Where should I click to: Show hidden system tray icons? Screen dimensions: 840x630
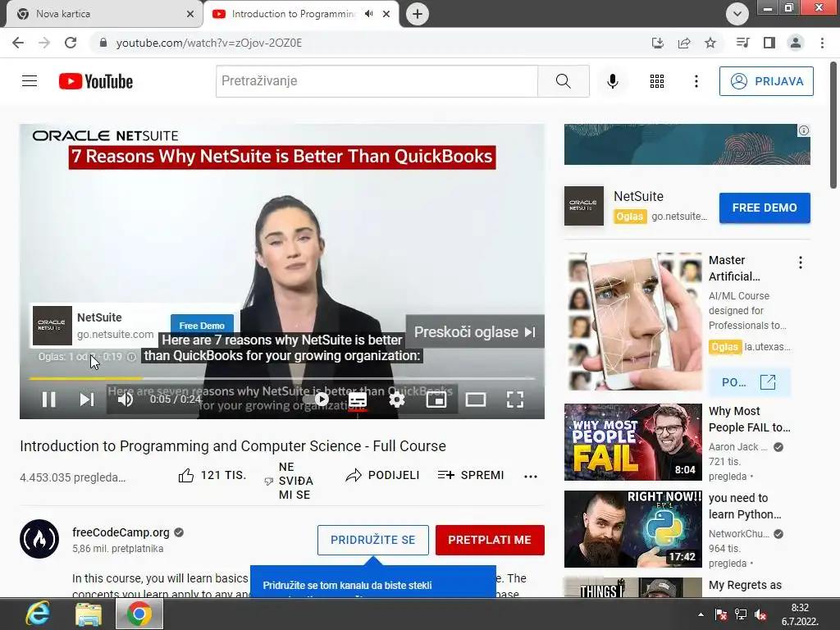click(x=701, y=614)
